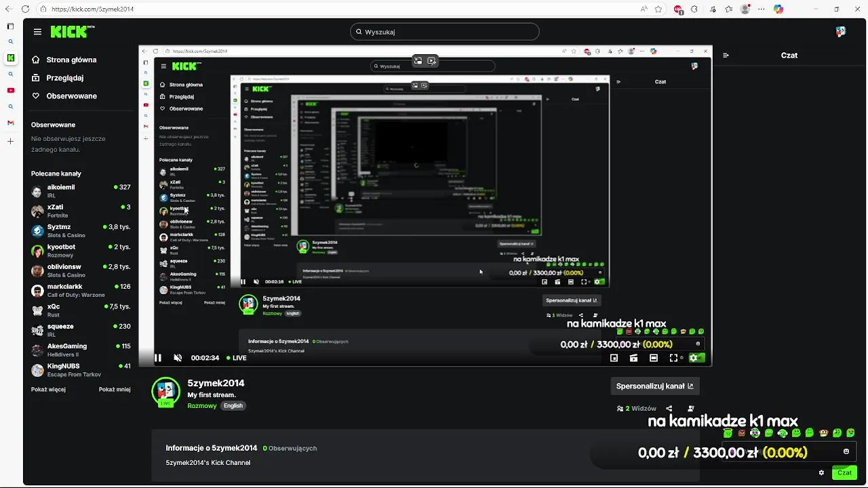
Task: Open recommended channel markclarkk
Action: coord(81,290)
